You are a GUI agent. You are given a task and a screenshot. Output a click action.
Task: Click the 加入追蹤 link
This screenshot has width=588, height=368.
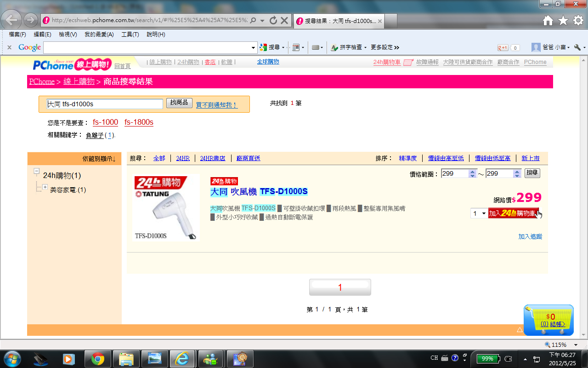point(530,236)
